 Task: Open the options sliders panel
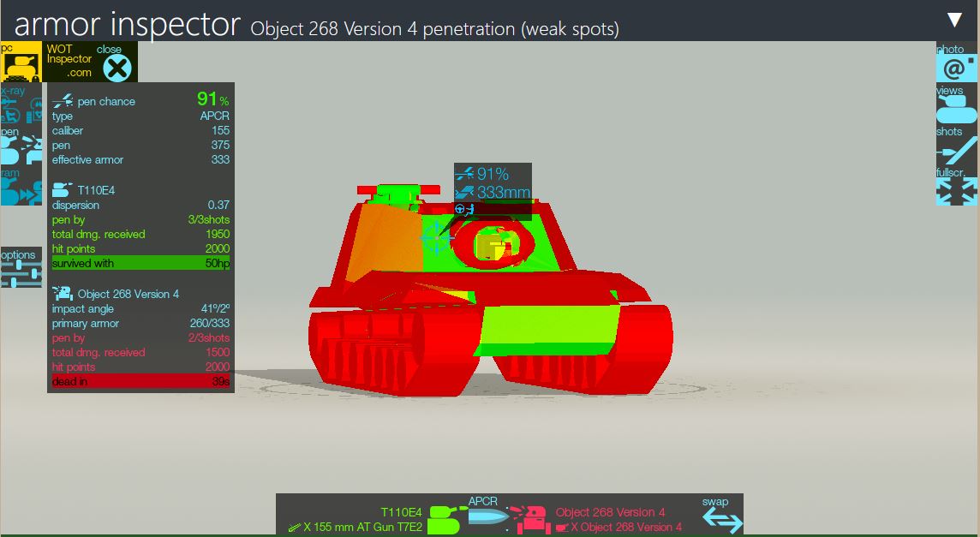[21, 267]
